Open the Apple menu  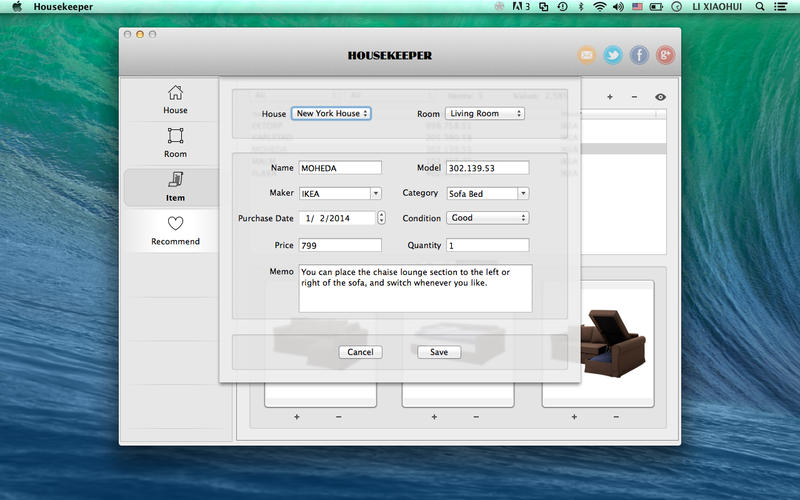pyautogui.click(x=17, y=7)
